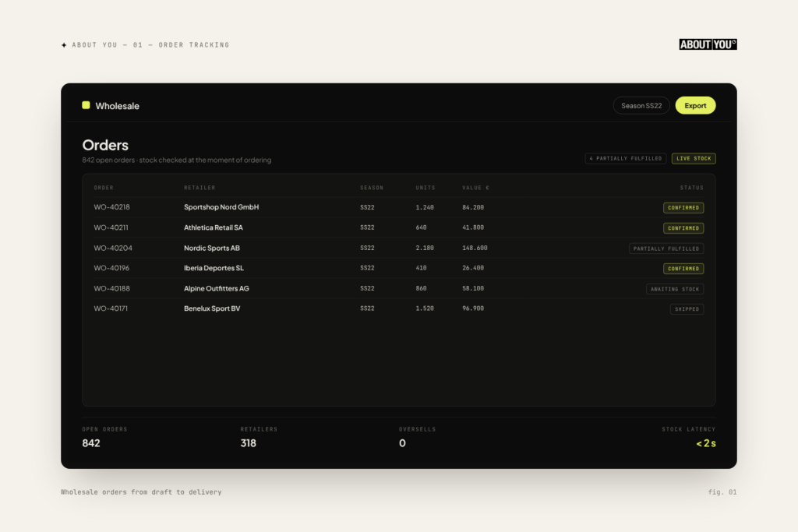
Task: Click the Confirmed status of Athletica Retail SA
Action: coord(683,228)
